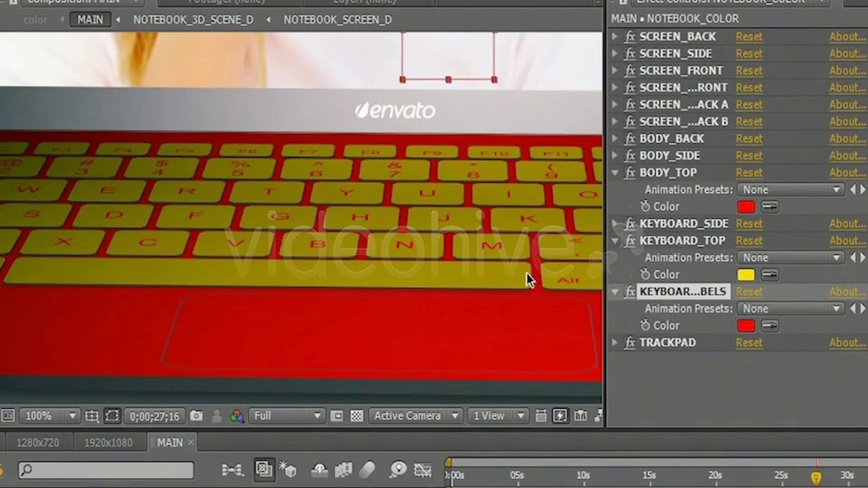Reset the BODY_TOP effect
868x488 pixels.
(749, 172)
